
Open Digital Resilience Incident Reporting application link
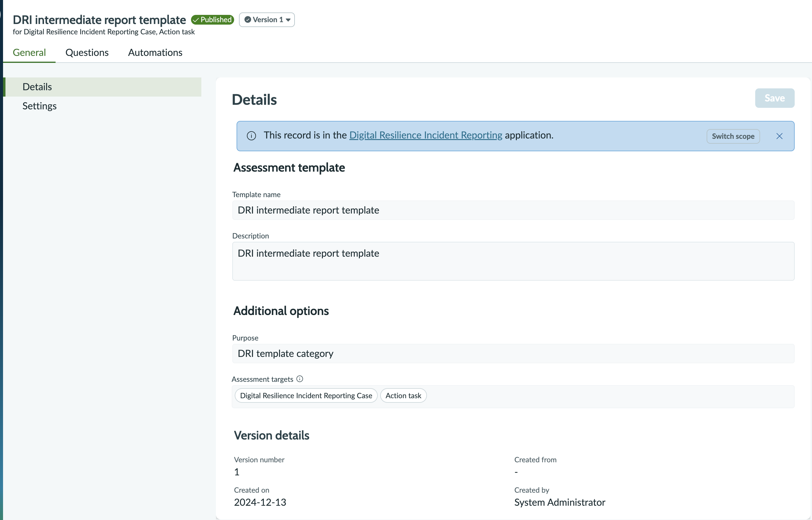(425, 135)
